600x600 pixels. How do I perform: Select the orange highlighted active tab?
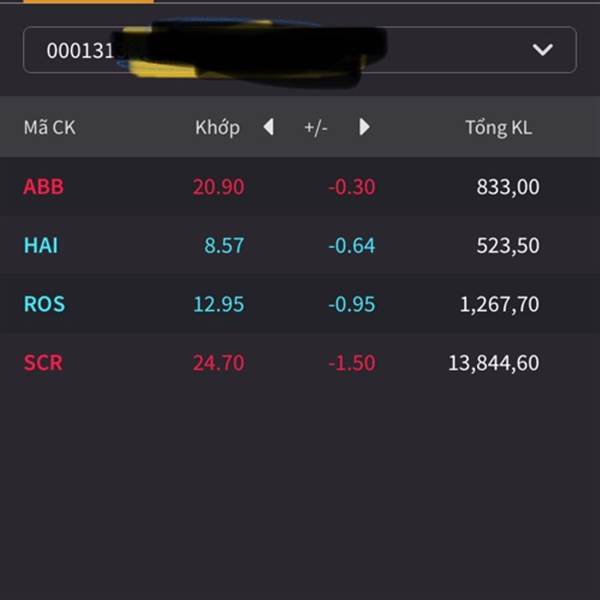tap(88, 2)
